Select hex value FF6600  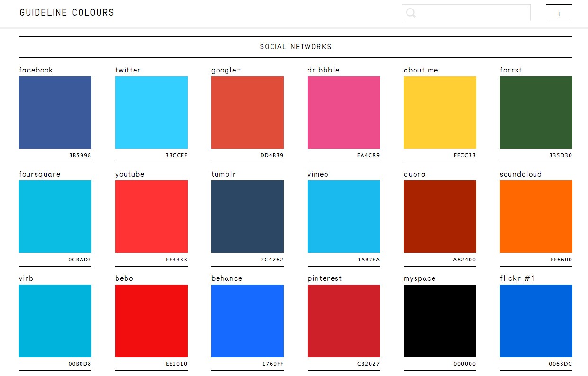[561, 260]
